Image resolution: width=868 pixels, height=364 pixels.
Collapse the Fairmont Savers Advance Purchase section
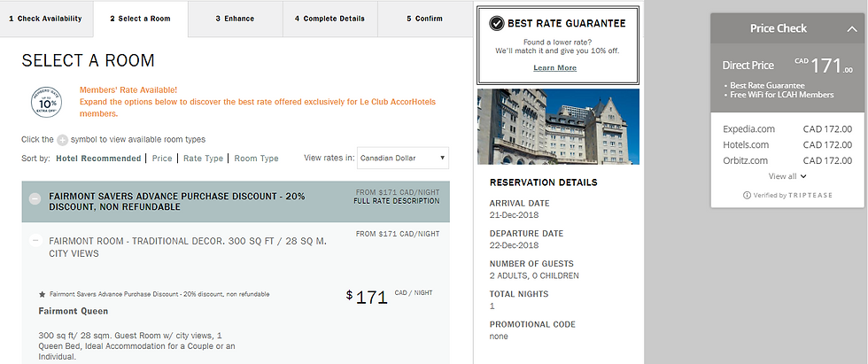pyautogui.click(x=35, y=199)
